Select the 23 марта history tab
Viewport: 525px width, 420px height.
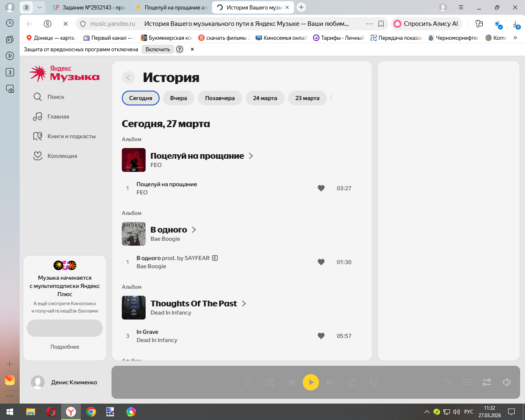click(307, 98)
